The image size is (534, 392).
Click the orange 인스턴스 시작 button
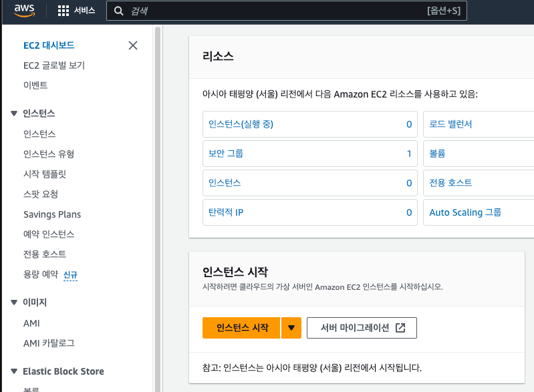coord(241,328)
